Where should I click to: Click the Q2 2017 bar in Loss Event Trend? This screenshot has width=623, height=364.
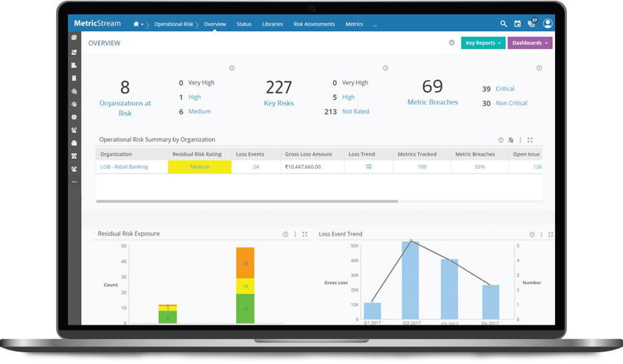point(411,280)
